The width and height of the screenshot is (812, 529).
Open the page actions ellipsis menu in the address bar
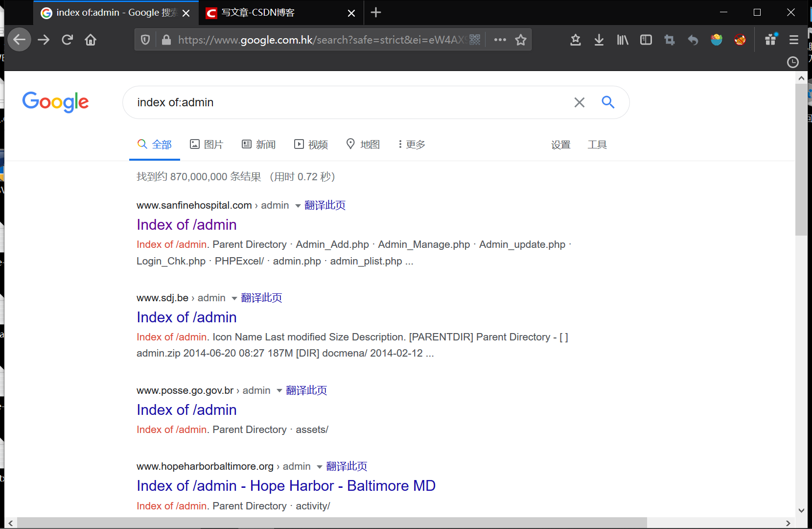click(500, 40)
